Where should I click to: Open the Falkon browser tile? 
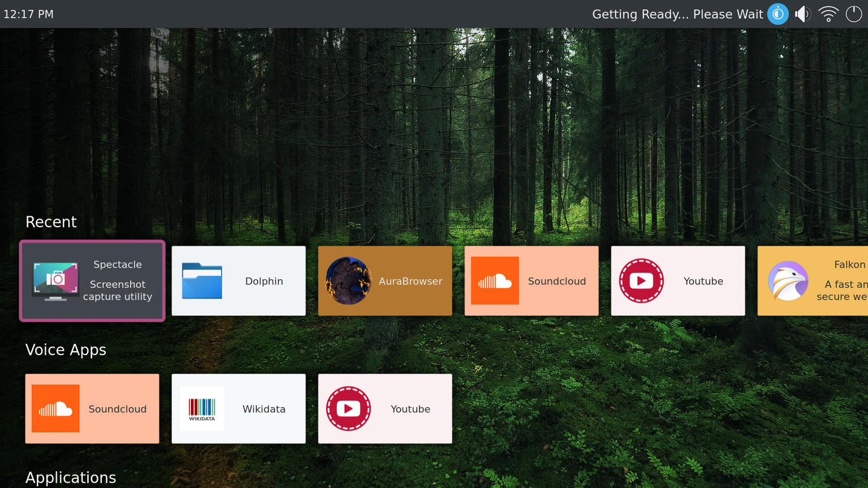click(812, 281)
